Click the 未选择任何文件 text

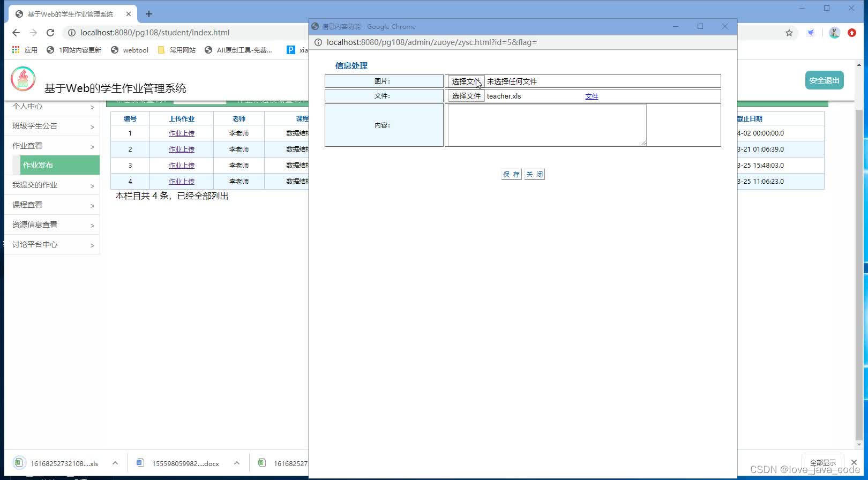point(512,81)
